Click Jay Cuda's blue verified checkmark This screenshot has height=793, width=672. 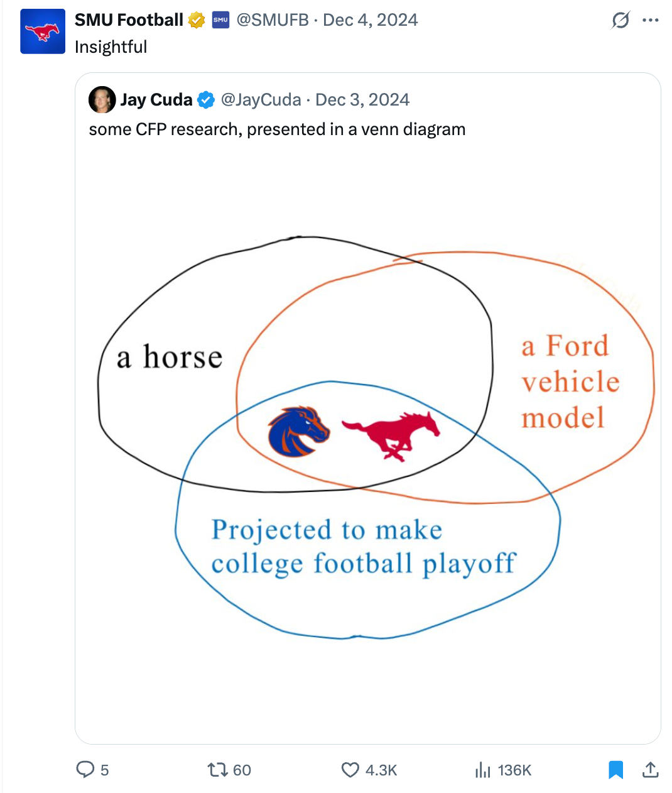(x=205, y=100)
